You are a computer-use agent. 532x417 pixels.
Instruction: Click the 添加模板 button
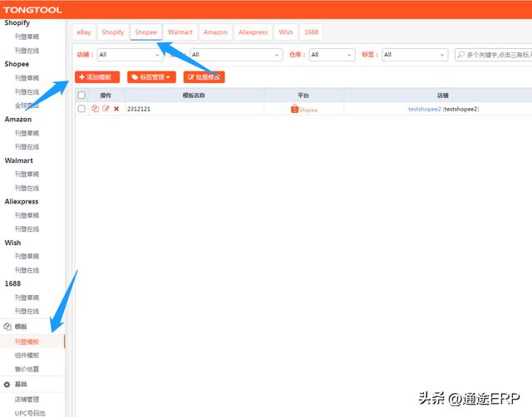point(97,77)
